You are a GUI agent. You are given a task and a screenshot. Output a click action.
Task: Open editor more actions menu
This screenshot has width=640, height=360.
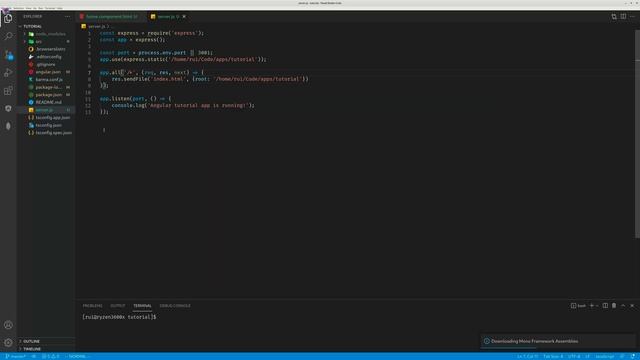tap(632, 16)
